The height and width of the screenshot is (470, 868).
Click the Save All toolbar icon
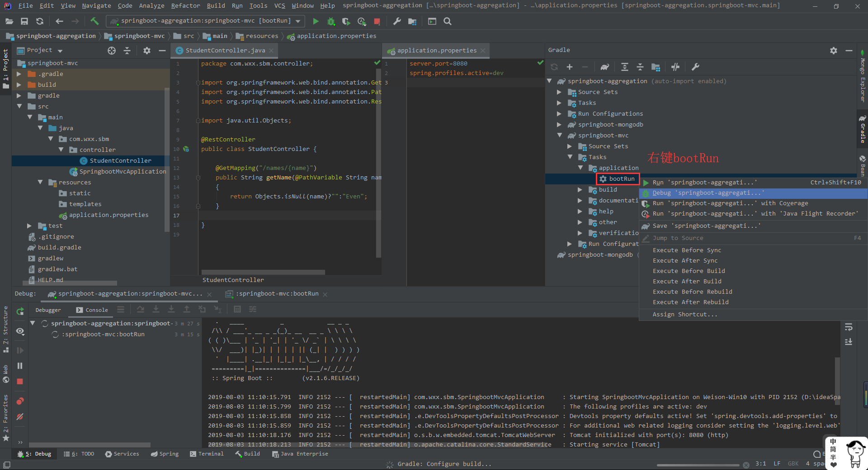tap(24, 21)
